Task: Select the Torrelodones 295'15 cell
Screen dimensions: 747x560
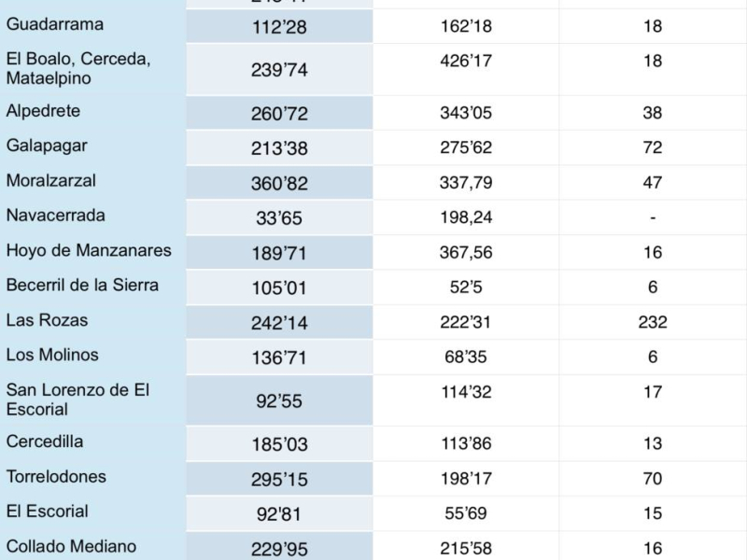Action: [279, 479]
